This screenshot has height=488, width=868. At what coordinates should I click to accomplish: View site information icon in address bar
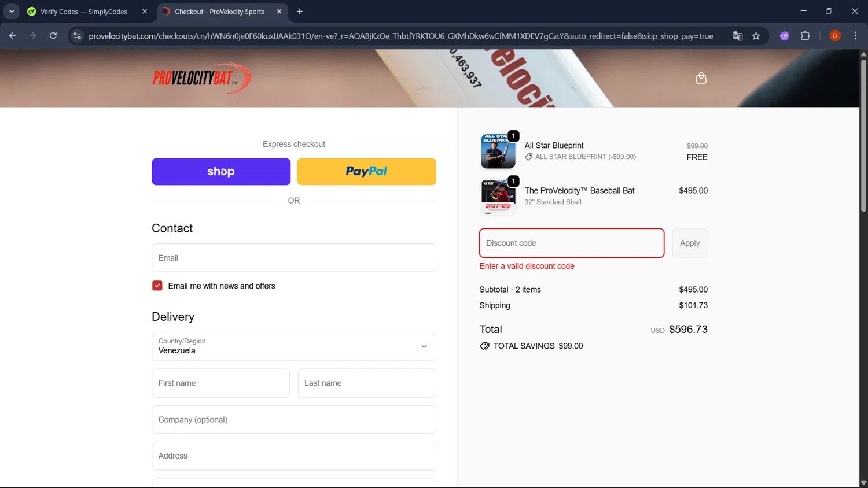click(77, 36)
